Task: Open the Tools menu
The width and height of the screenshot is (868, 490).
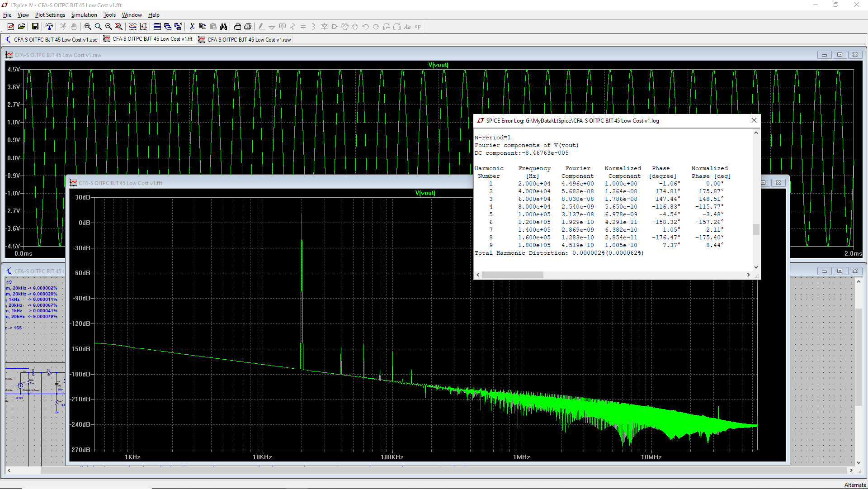Action: point(110,15)
